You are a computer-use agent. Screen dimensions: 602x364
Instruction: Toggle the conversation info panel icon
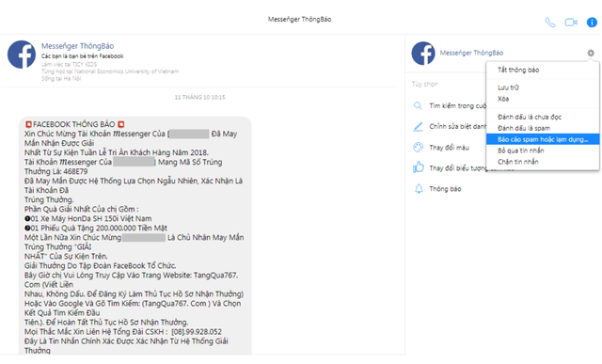(x=592, y=23)
